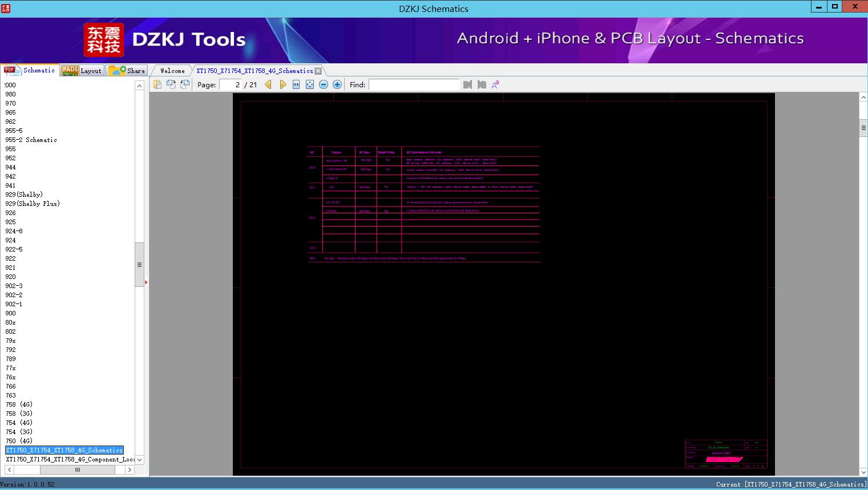Select the 962 list entry
Viewport: 868px width, 490px height.
pyautogui.click(x=11, y=122)
